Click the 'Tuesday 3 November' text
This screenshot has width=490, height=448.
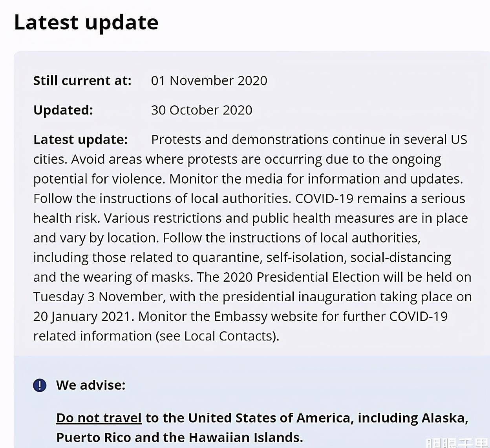coord(98,297)
